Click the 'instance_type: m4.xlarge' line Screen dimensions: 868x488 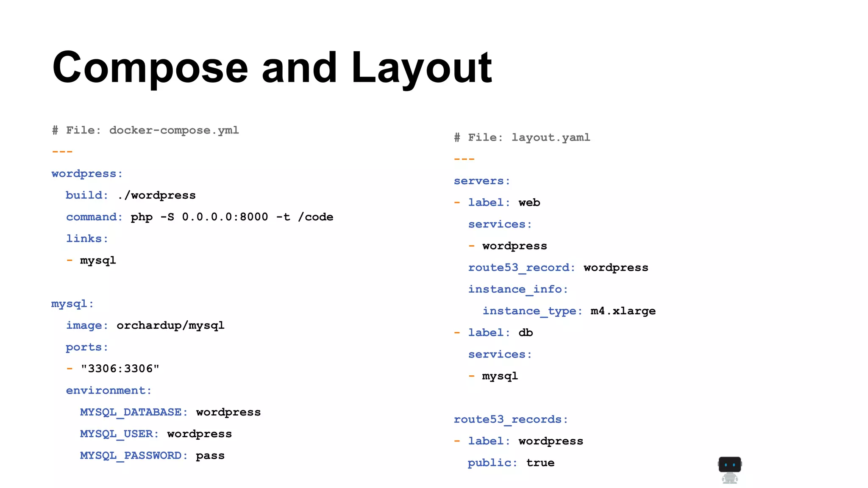[569, 311]
